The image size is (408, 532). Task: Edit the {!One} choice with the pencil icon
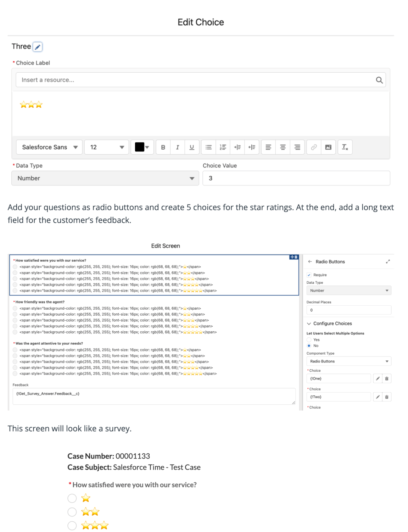[x=377, y=378]
